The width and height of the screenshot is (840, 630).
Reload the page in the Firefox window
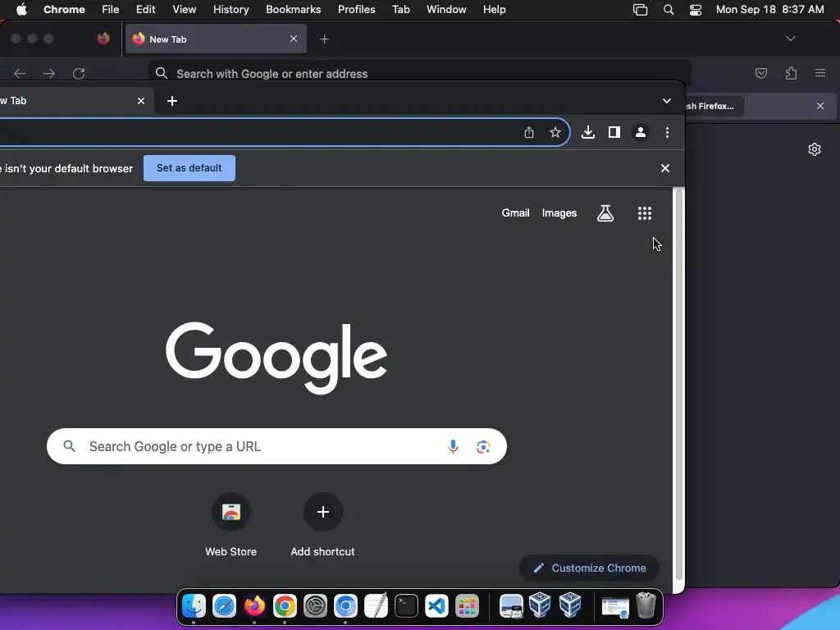point(79,73)
